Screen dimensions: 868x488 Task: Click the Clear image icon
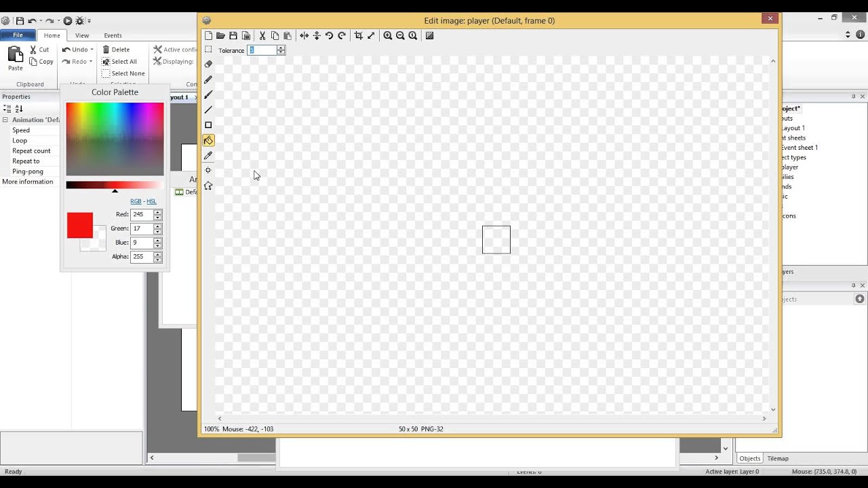208,35
